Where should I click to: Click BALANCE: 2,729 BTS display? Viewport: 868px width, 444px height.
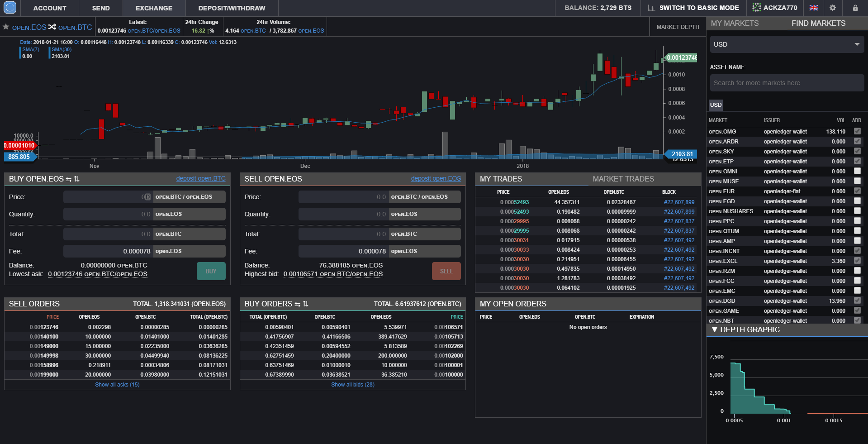(x=598, y=8)
